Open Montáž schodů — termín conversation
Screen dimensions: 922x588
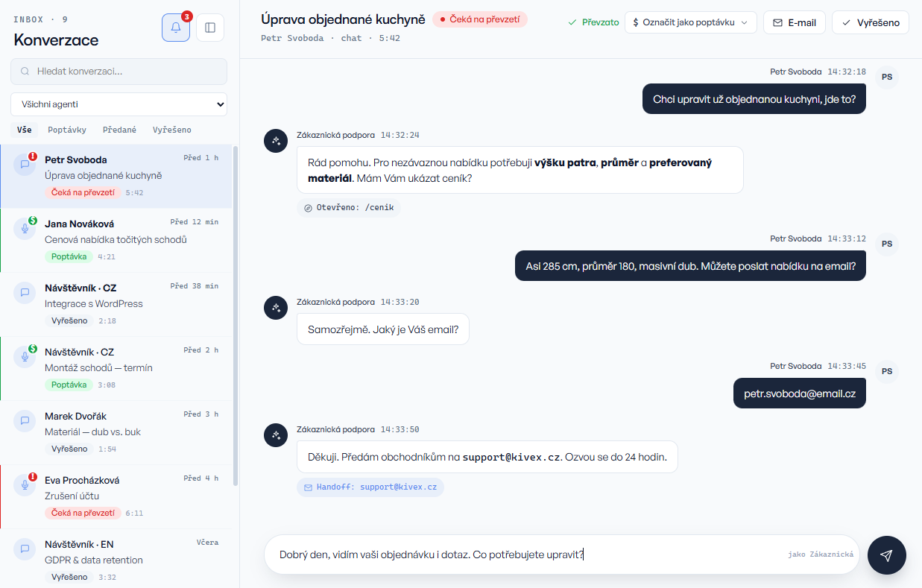tap(116, 369)
